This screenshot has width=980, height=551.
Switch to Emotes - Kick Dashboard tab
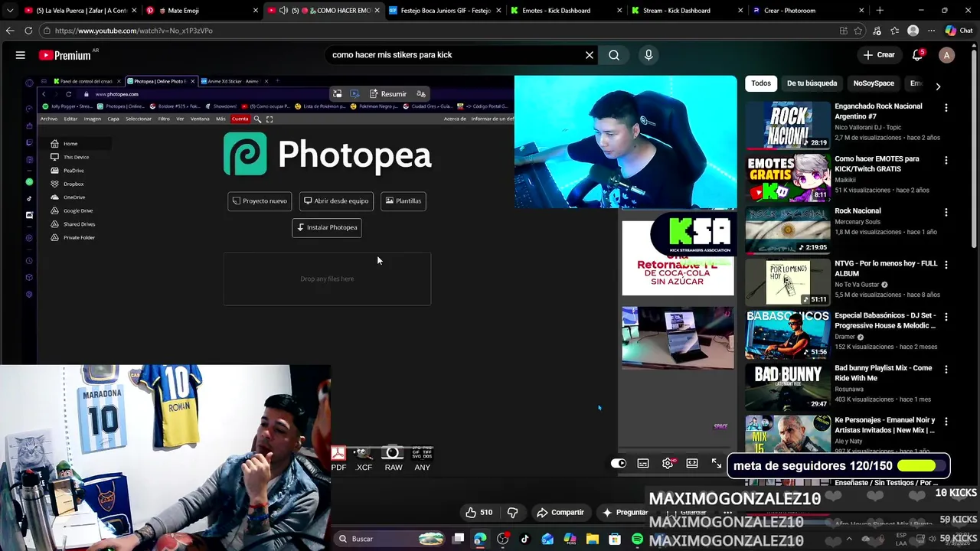click(563, 11)
